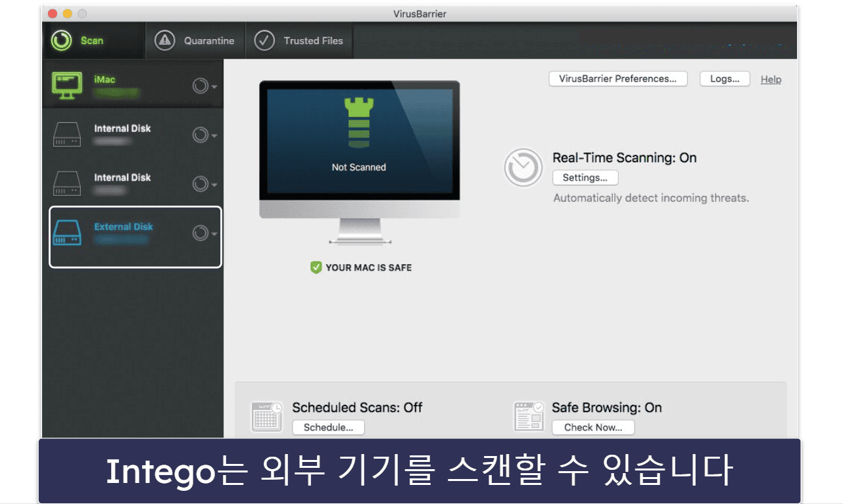Start scan using iMac scan button
Screen dimensions: 843x504
coord(200,86)
